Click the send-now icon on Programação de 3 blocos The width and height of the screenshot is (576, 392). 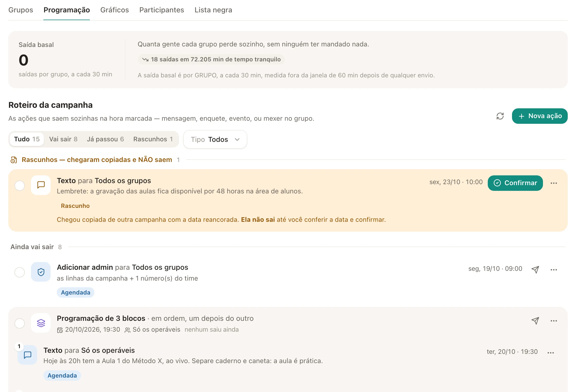click(x=535, y=321)
